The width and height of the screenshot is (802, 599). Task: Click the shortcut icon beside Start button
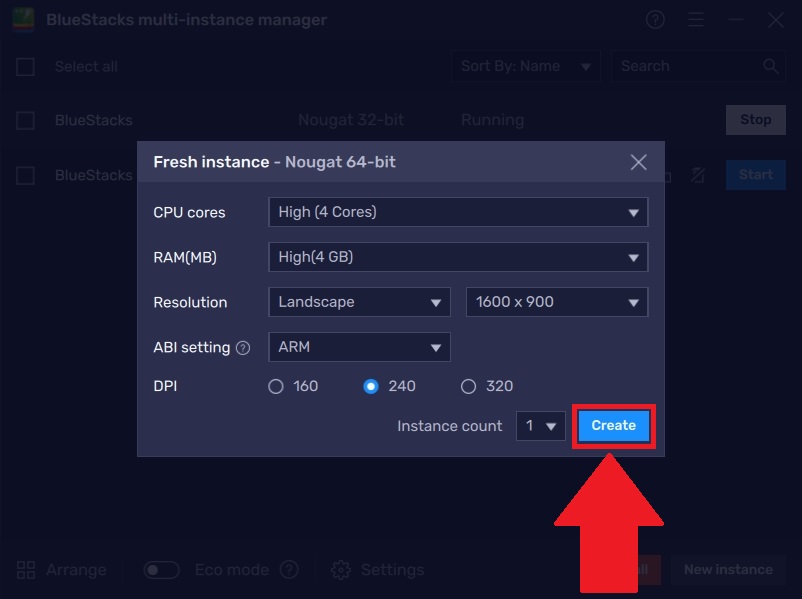(698, 175)
